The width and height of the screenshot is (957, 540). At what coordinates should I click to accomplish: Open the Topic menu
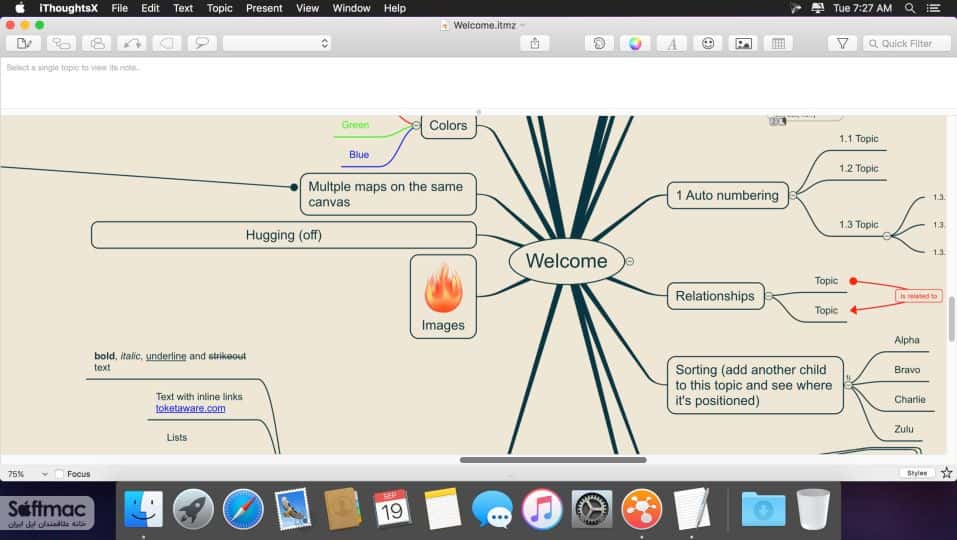(x=220, y=8)
